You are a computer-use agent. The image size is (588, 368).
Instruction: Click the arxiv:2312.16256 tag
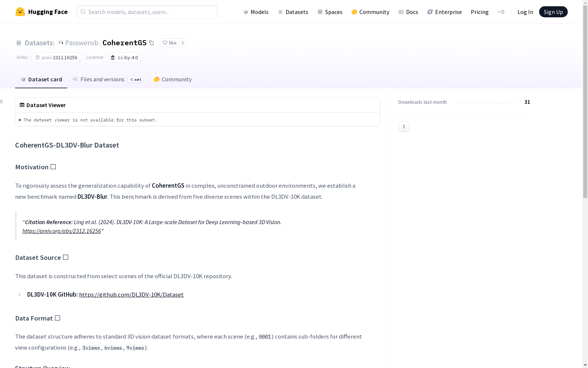coord(56,57)
